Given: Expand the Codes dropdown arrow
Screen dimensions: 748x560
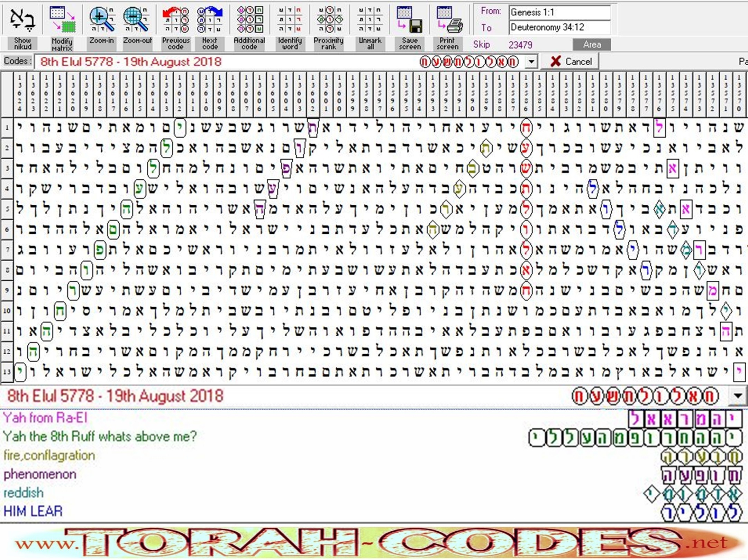Looking at the screenshot, I should click(x=531, y=62).
